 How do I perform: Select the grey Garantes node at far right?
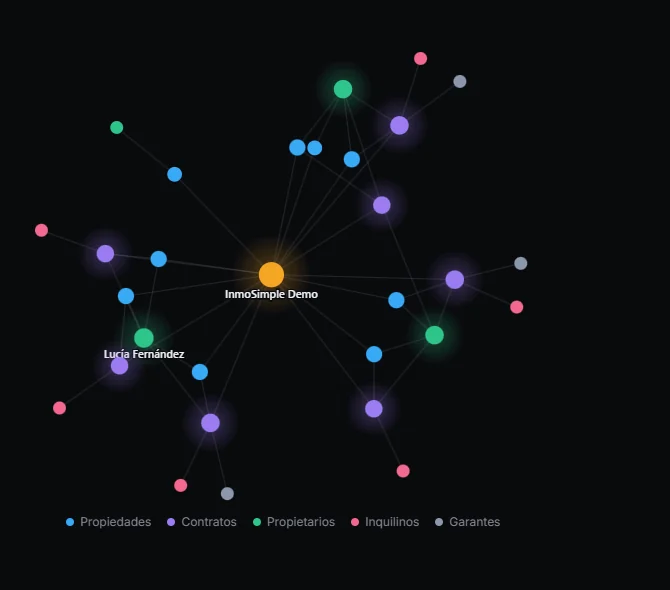tap(520, 263)
